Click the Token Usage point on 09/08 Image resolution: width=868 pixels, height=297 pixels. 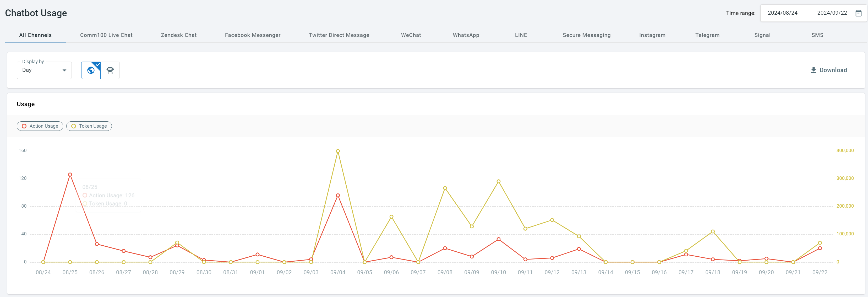(445, 188)
